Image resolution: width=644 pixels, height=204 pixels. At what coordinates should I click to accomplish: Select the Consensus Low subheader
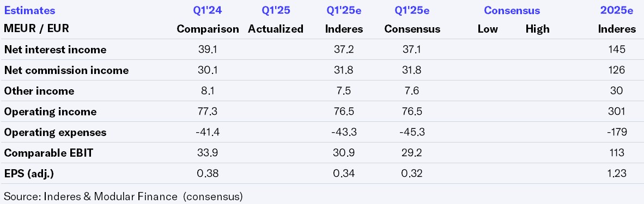pos(488,29)
